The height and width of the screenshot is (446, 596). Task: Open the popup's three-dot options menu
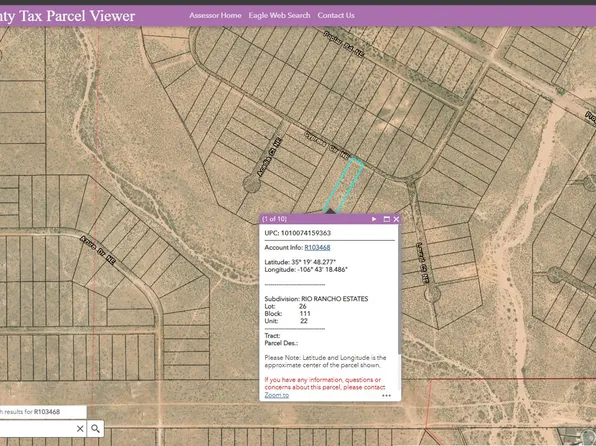[386, 395]
